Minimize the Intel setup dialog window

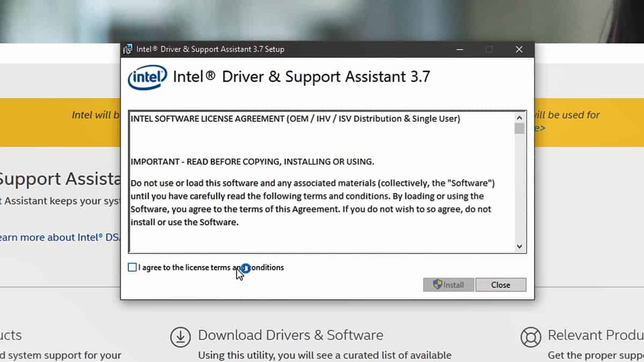click(460, 49)
